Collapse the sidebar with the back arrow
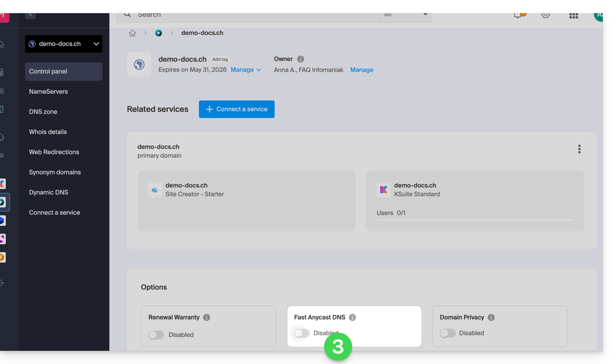The width and height of the screenshot is (616, 364). click(x=30, y=15)
